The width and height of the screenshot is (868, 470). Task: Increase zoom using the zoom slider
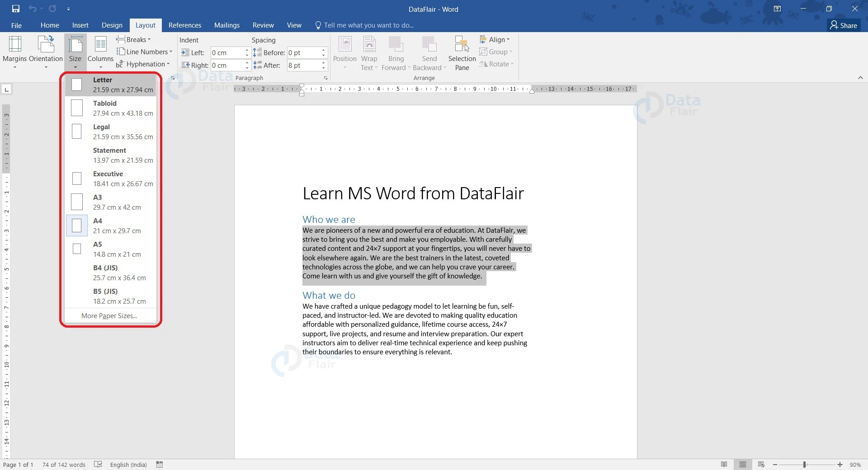click(841, 464)
